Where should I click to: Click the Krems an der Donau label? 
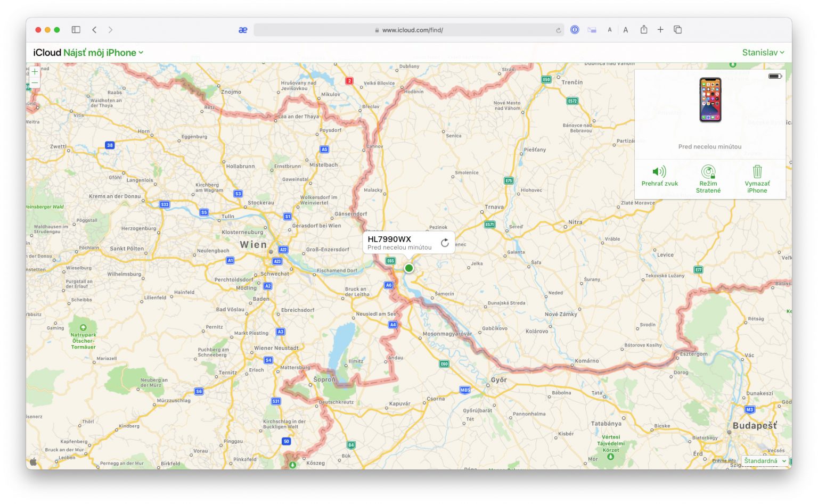pos(115,196)
